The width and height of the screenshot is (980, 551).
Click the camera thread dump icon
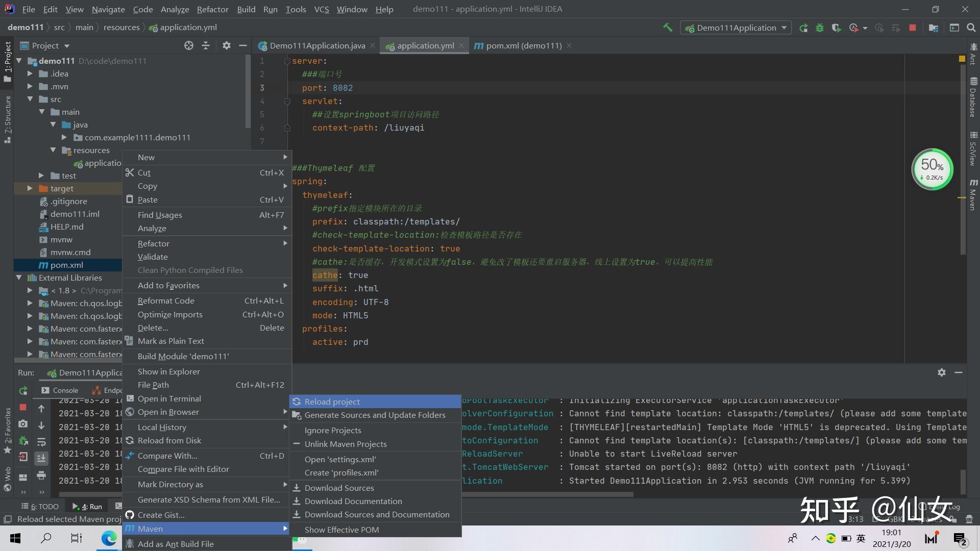tap(23, 424)
